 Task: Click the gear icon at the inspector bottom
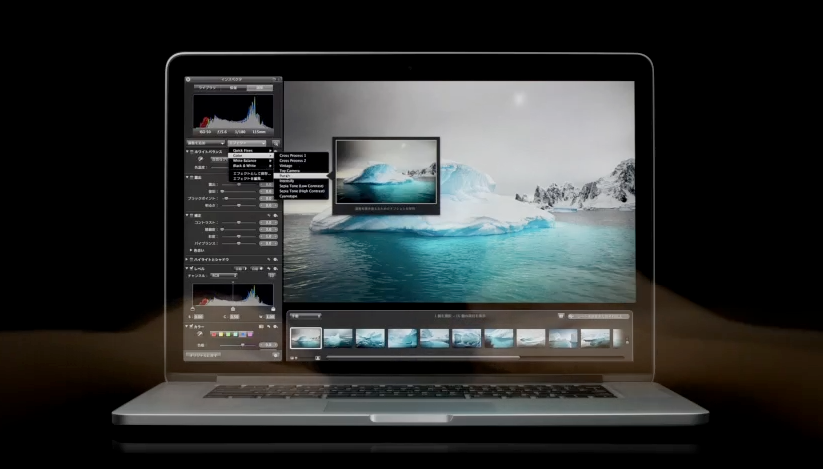click(x=274, y=354)
